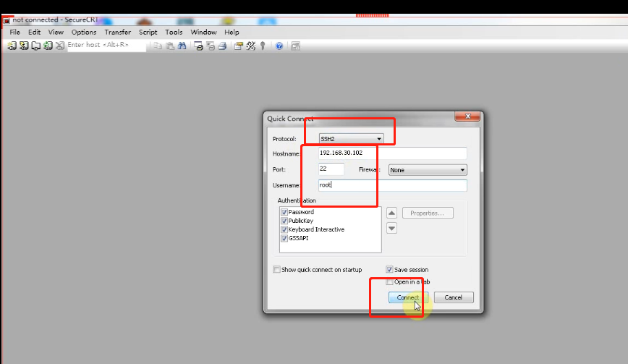Click the Hostname field with 192.168.30.102
The height and width of the screenshot is (364, 628).
392,153
